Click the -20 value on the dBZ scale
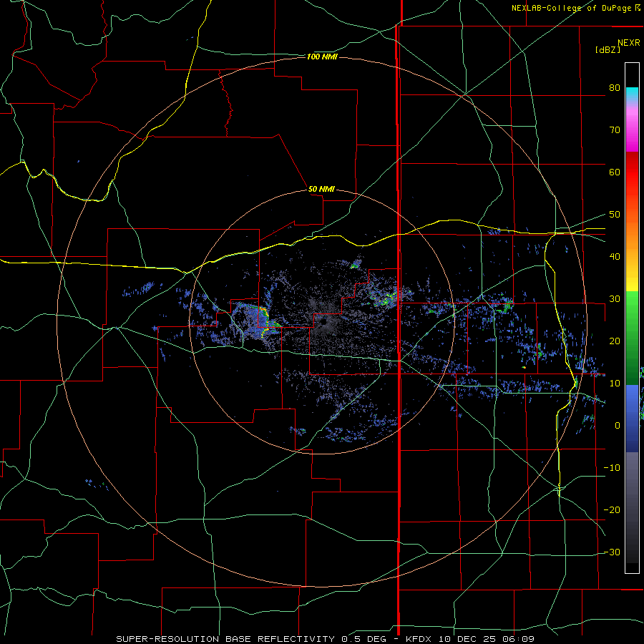Image resolution: width=644 pixels, height=644 pixels. click(612, 510)
